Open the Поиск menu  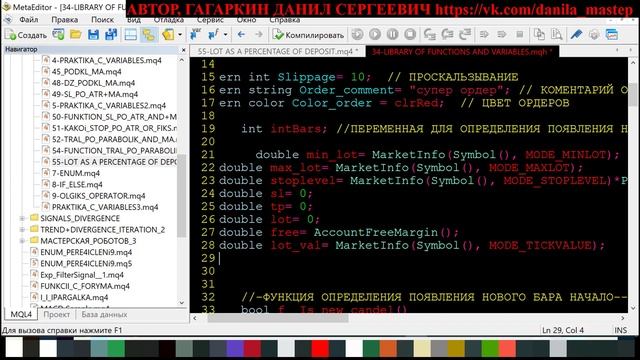[x=102, y=20]
